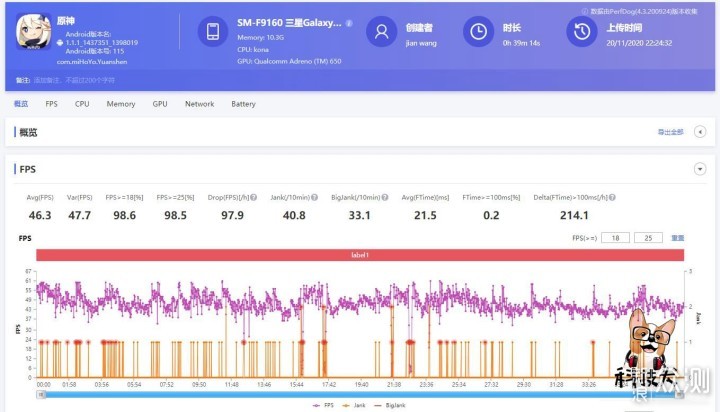Switch to the 概览 tab
Image resolution: width=720 pixels, height=412 pixels.
[x=21, y=104]
